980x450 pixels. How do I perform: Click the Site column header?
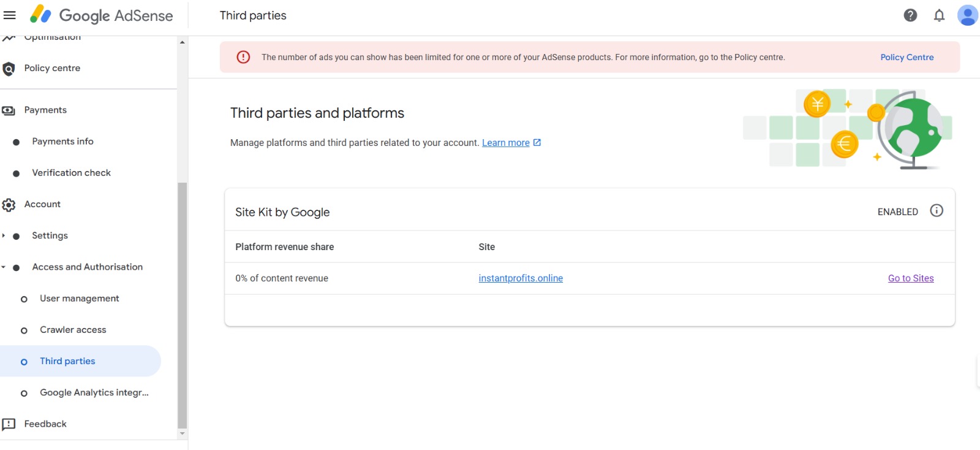coord(486,246)
